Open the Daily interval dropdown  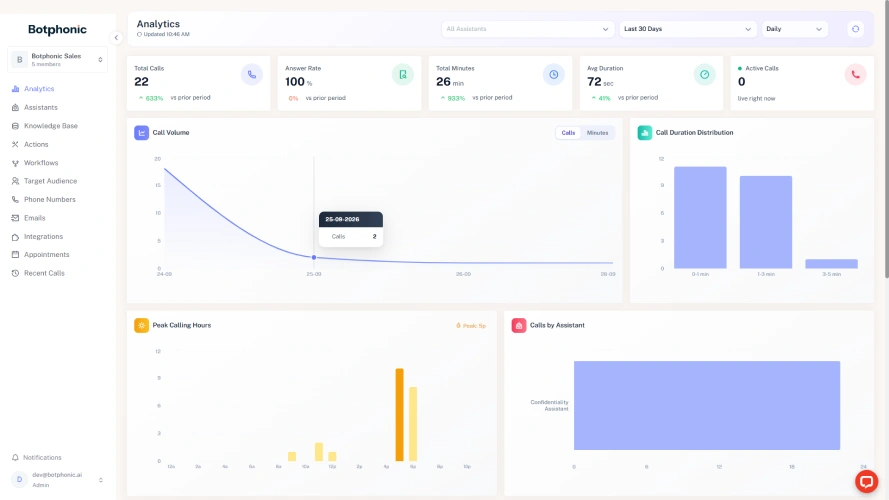pos(794,29)
